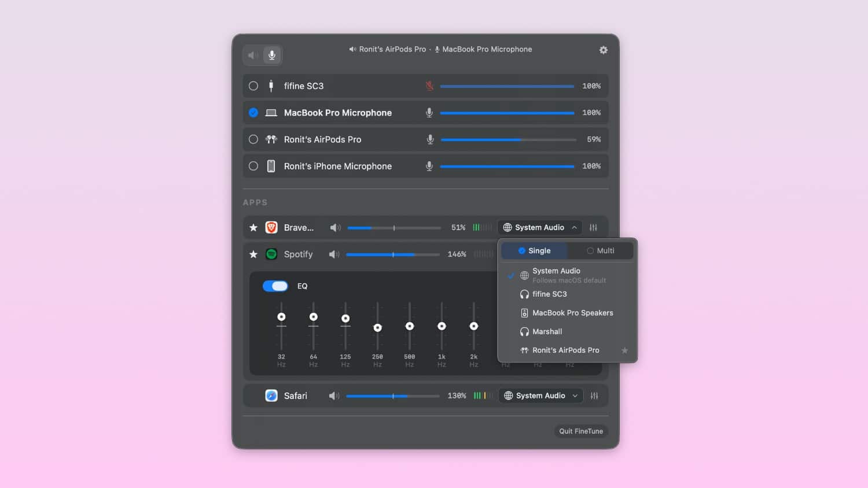This screenshot has width=868, height=488.
Task: Select Ronit's AirPods Pro as input device
Action: pos(253,139)
